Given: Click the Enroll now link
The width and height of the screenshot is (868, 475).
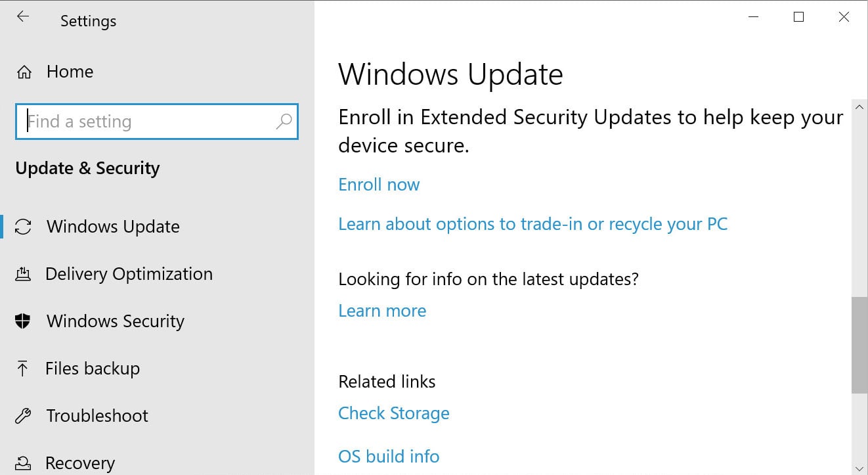Looking at the screenshot, I should [x=379, y=184].
